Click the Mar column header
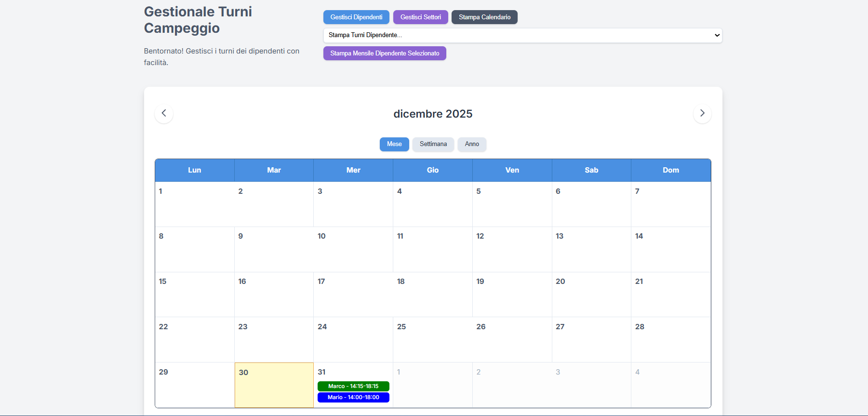 (x=274, y=170)
